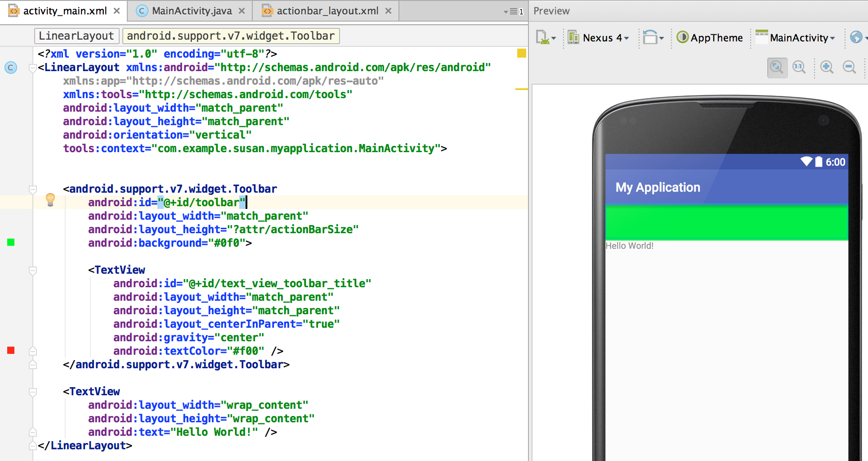Click the green color swatch in gutter

click(11, 243)
